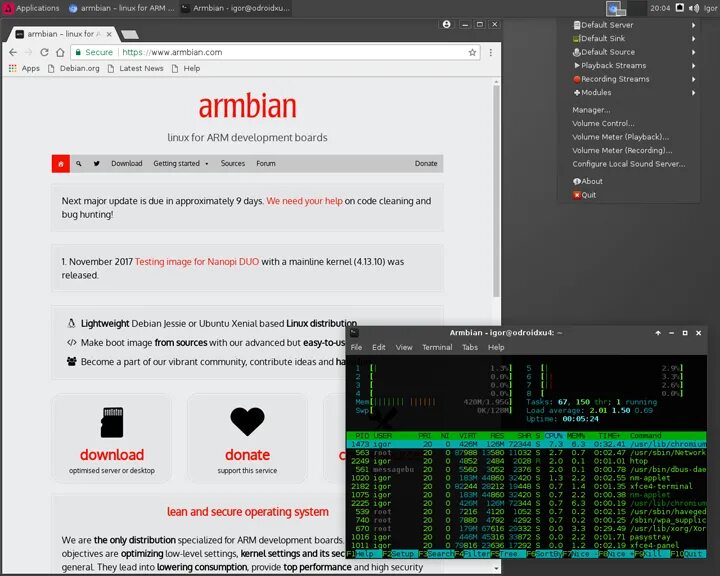Click the About info icon in sound menu
This screenshot has width=720, height=576.
coord(577,181)
